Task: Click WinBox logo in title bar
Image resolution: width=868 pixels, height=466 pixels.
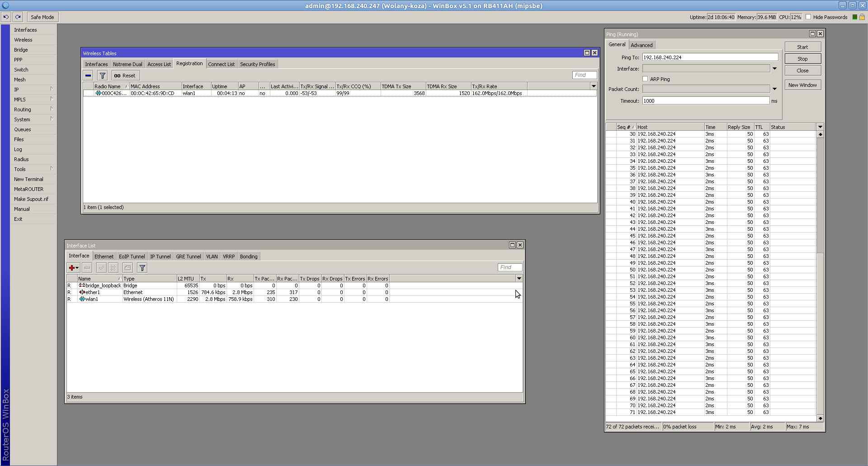Action: (5, 5)
